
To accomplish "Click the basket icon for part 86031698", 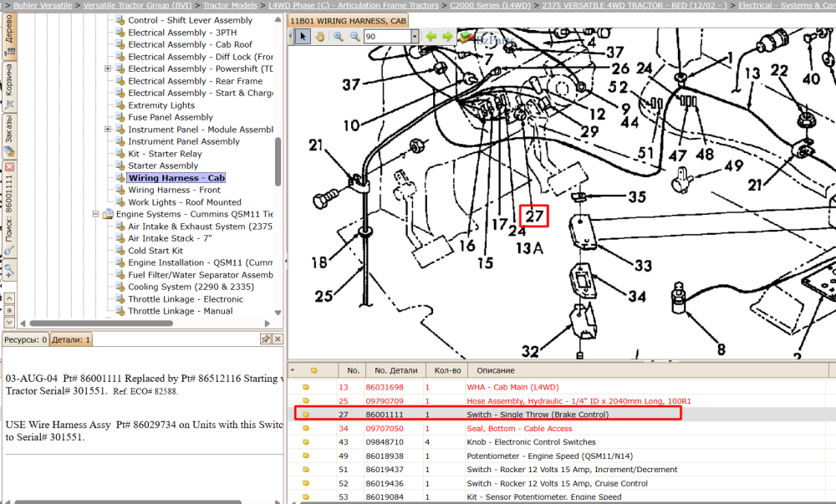I will coord(306,387).
